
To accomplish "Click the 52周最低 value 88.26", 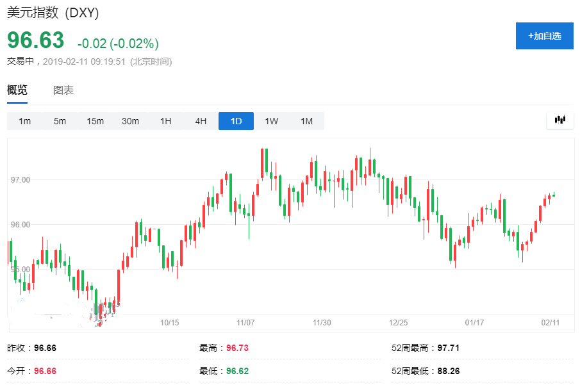I will pyautogui.click(x=449, y=371).
